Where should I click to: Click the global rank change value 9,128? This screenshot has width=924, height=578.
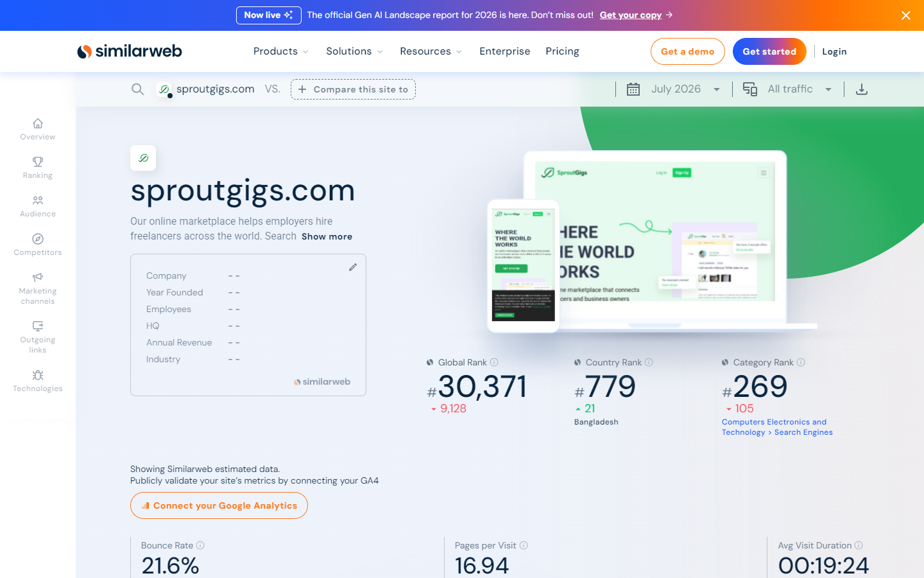click(453, 408)
